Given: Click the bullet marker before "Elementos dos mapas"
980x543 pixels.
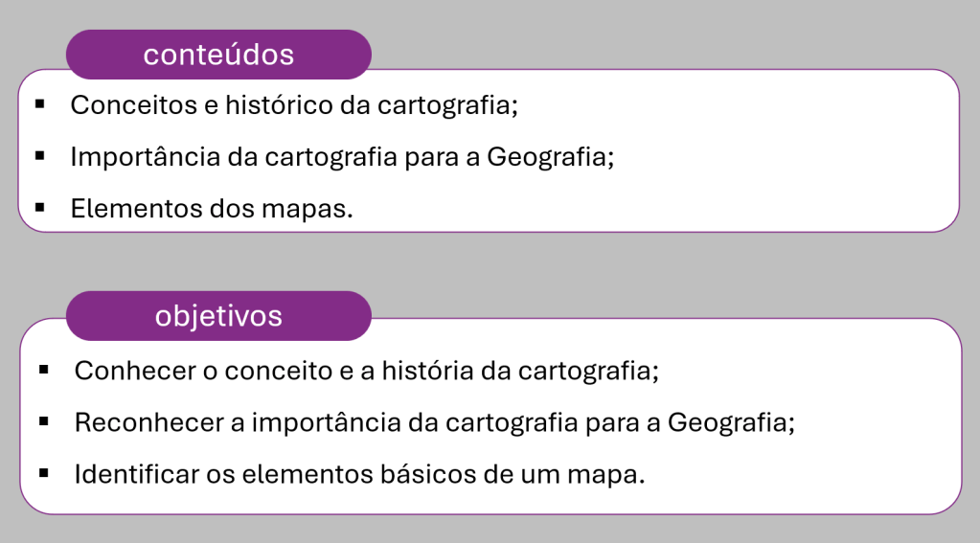Looking at the screenshot, I should click(40, 208).
